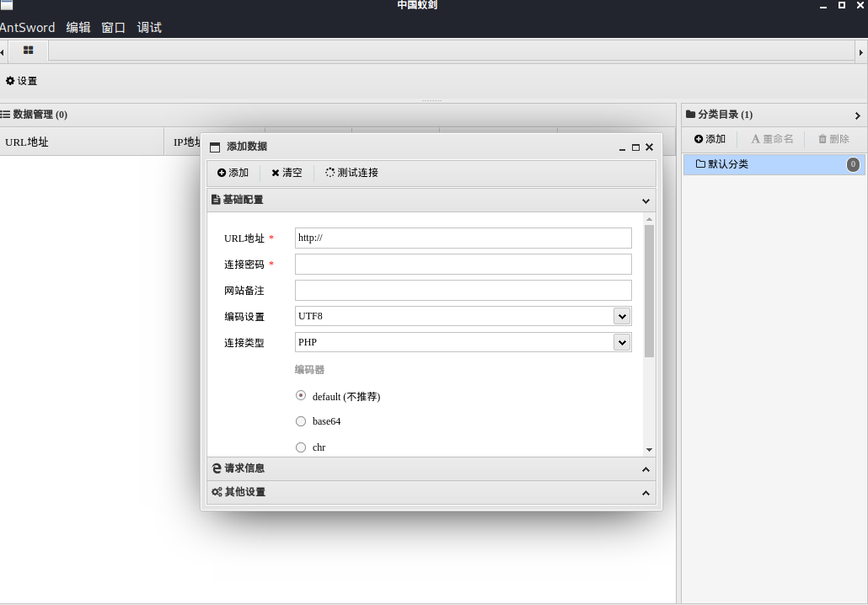This screenshot has height=605, width=868.
Task: Click the tab bar right scroll arrow
Action: (860, 52)
